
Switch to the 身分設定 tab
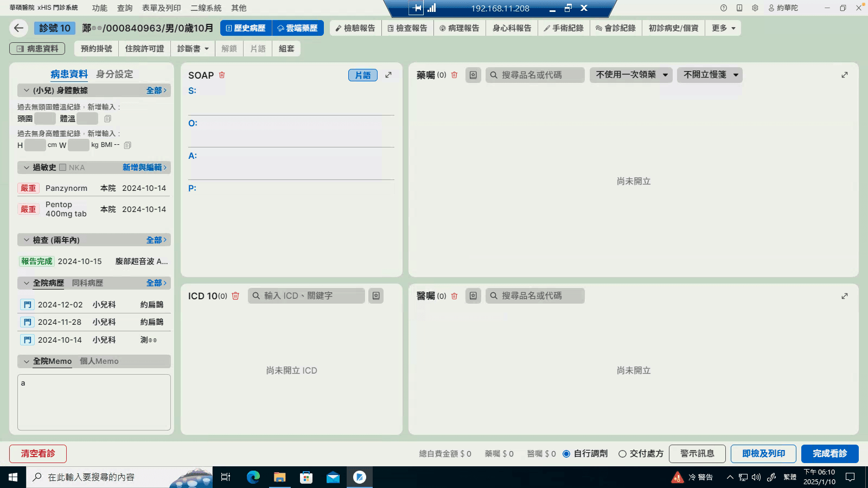114,74
